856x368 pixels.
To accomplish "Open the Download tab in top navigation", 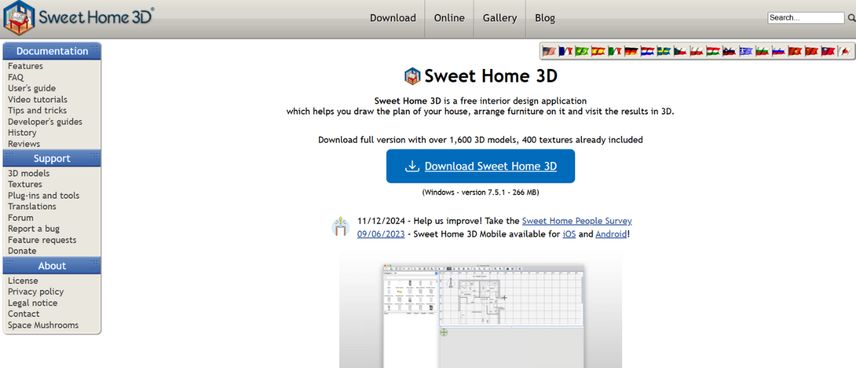I will [393, 18].
